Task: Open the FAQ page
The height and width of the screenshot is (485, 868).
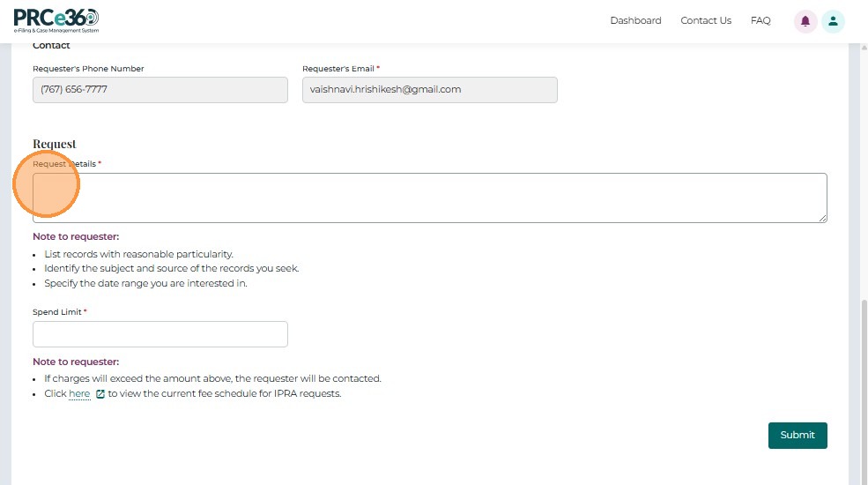Action: (760, 21)
